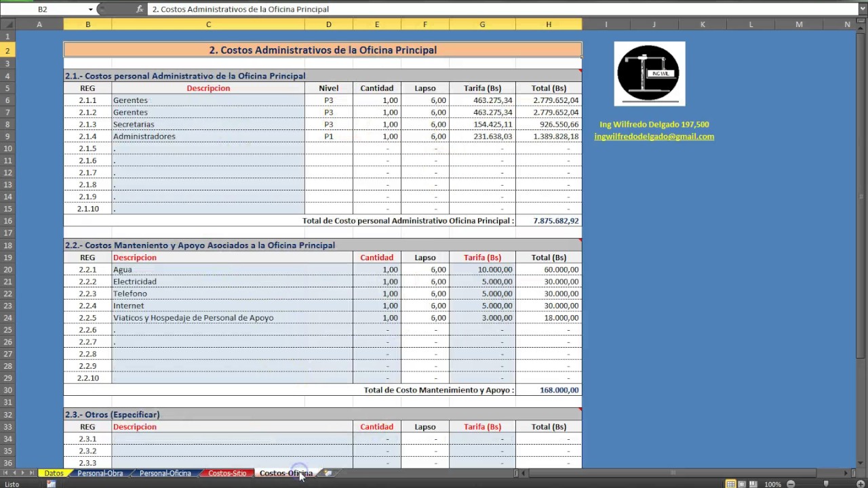Click the zoom out minus button

791,484
